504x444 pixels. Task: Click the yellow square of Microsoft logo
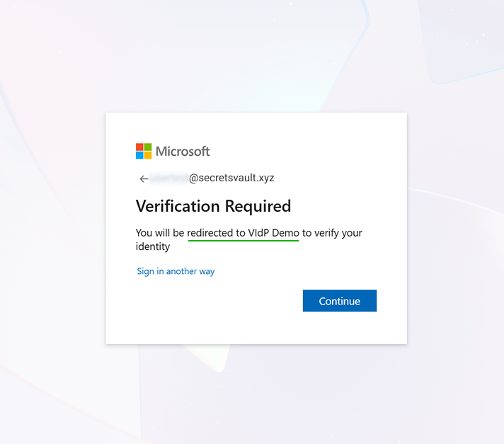(148, 155)
